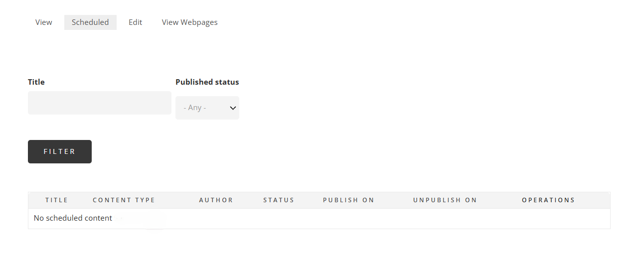The width and height of the screenshot is (644, 263).
Task: Switch to the Edit tab
Action: coord(136,22)
